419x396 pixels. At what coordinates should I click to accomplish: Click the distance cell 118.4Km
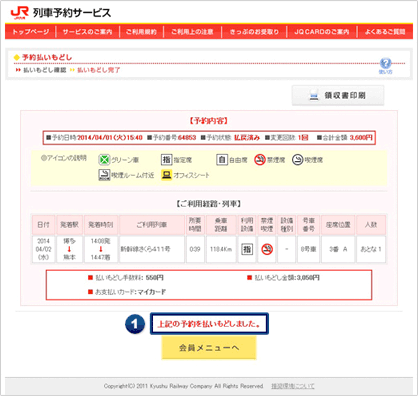pos(221,249)
